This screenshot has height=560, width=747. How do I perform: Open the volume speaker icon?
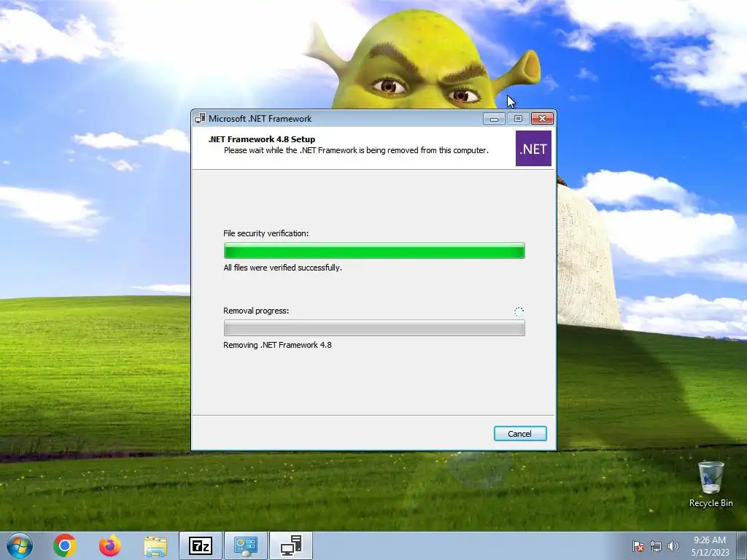tap(673, 546)
